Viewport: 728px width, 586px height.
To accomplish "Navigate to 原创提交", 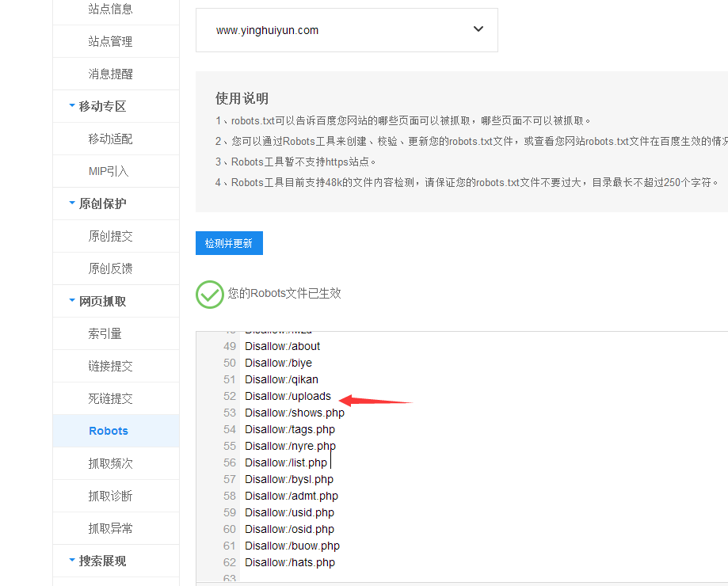I will pos(110,236).
